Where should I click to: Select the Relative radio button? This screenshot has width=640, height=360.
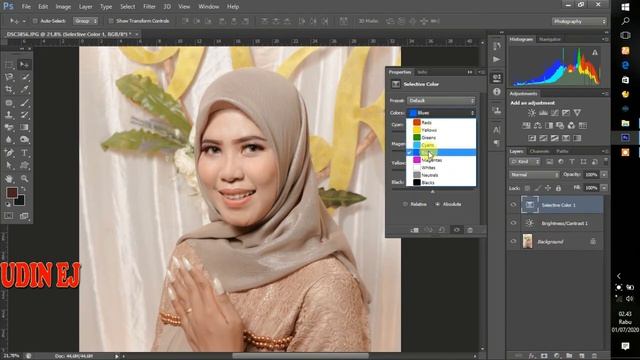pyautogui.click(x=405, y=204)
